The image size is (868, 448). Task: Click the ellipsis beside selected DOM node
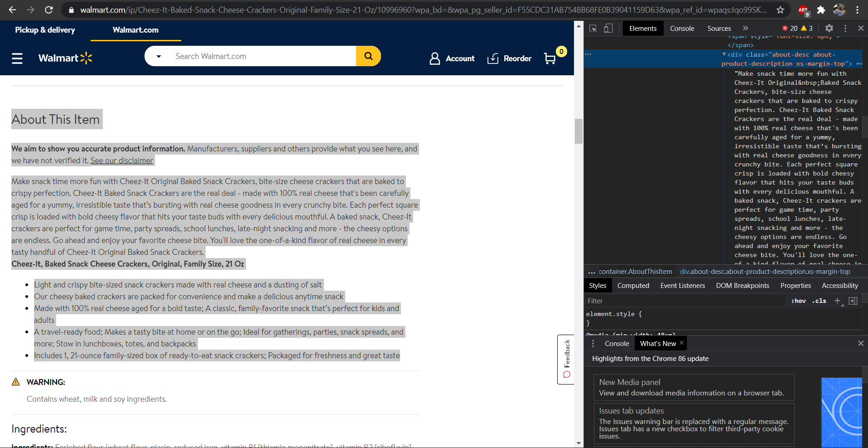coord(588,54)
